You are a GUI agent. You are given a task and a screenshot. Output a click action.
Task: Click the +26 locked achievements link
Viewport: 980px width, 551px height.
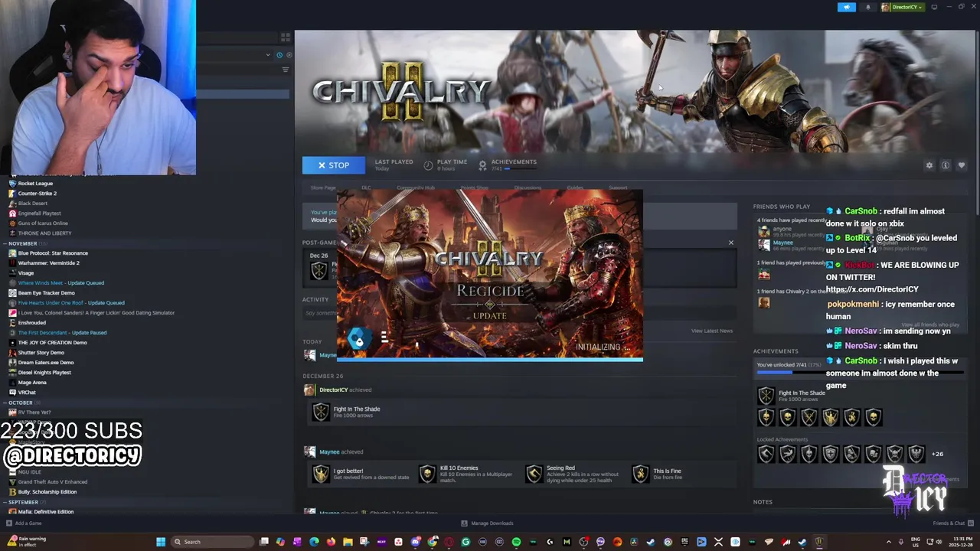tap(937, 454)
